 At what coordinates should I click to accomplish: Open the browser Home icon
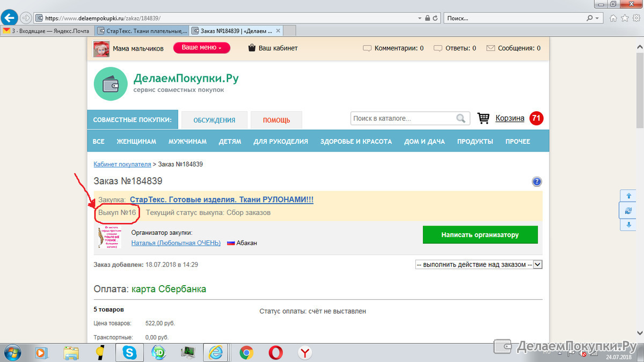coord(614,18)
